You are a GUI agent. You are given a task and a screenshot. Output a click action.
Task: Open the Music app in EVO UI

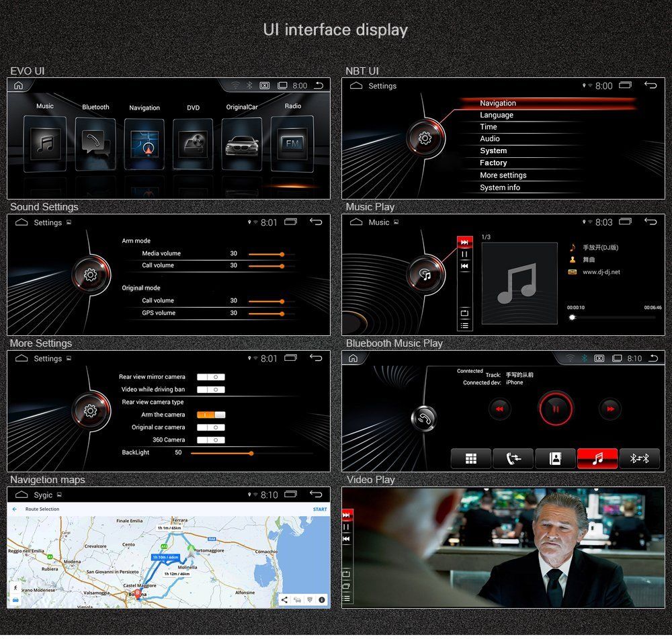[45, 143]
